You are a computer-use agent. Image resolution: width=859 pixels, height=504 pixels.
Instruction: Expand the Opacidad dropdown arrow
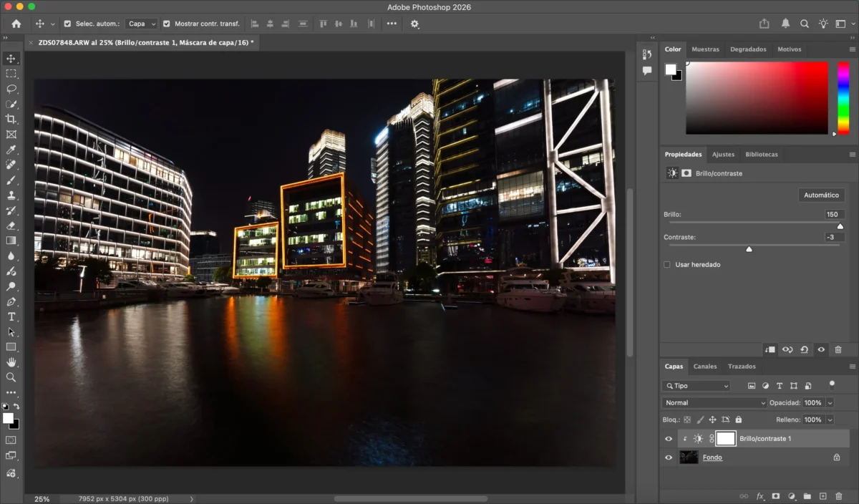(x=830, y=403)
